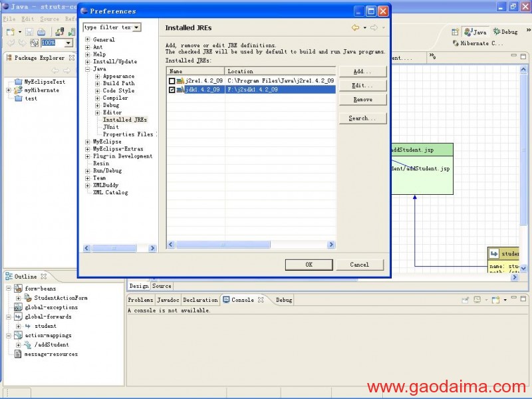Click the global-exceptions node icon
Image resolution: width=532 pixels, height=399 pixels.
pos(18,307)
